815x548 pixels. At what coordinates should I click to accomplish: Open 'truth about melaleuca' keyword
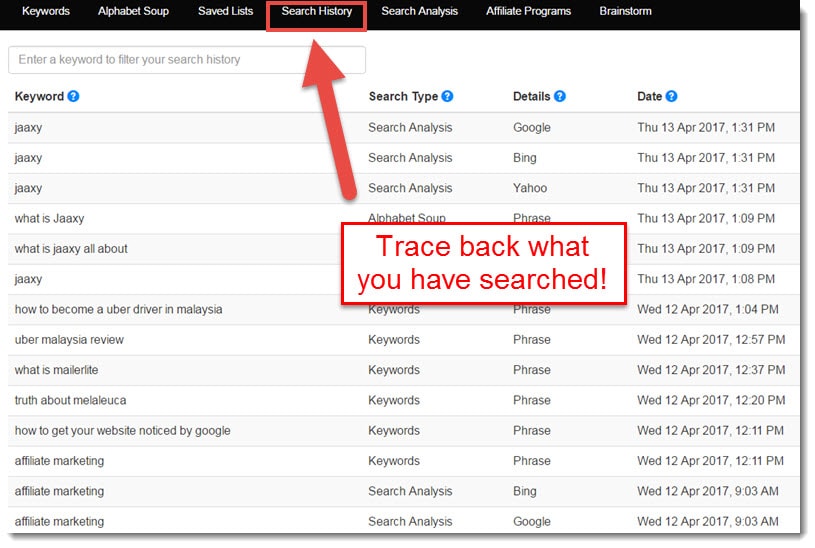pyautogui.click(x=70, y=400)
